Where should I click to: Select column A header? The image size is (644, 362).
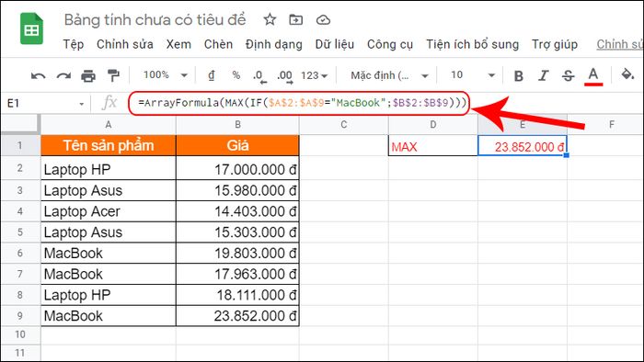pyautogui.click(x=109, y=125)
